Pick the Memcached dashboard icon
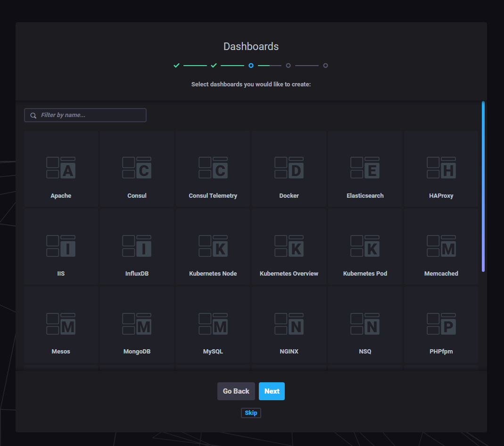This screenshot has height=446, width=504. click(x=441, y=246)
